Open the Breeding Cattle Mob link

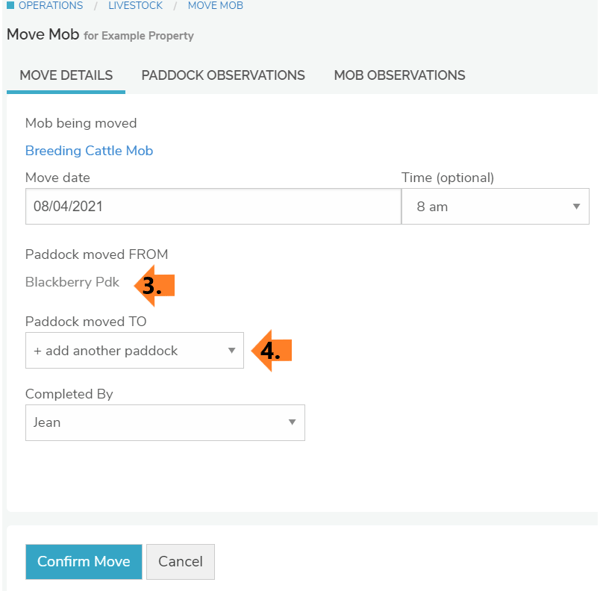[89, 151]
